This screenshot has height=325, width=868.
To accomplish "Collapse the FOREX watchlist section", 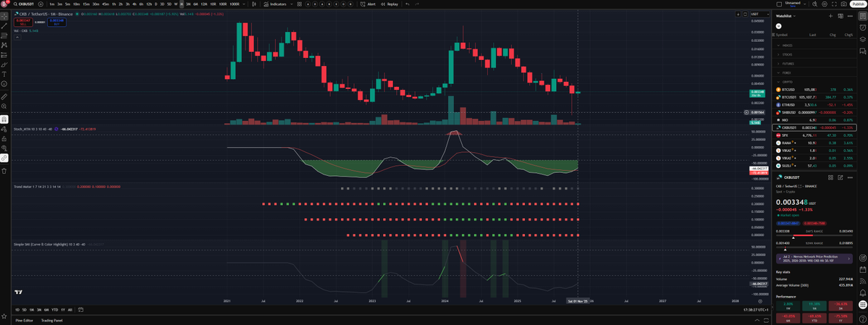I will click(779, 72).
